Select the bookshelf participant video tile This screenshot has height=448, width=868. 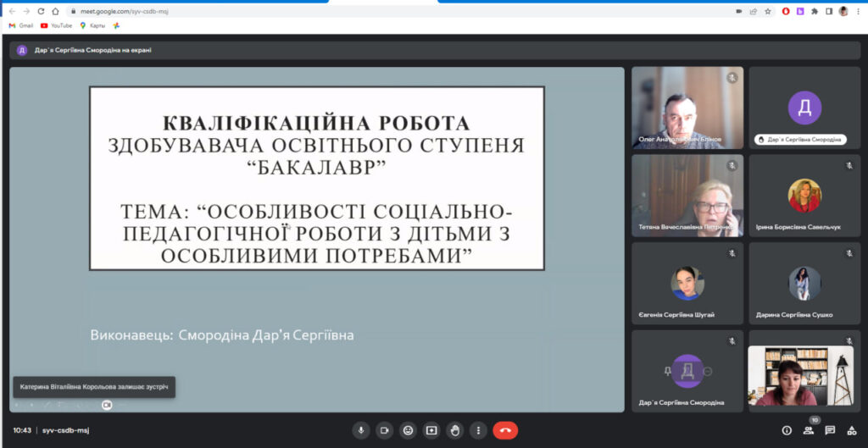click(x=800, y=375)
